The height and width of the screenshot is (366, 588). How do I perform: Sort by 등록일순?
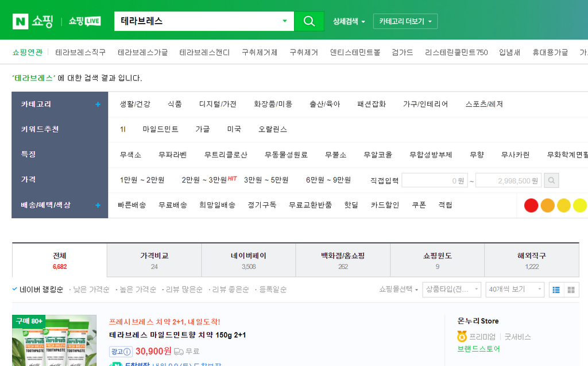tap(273, 290)
